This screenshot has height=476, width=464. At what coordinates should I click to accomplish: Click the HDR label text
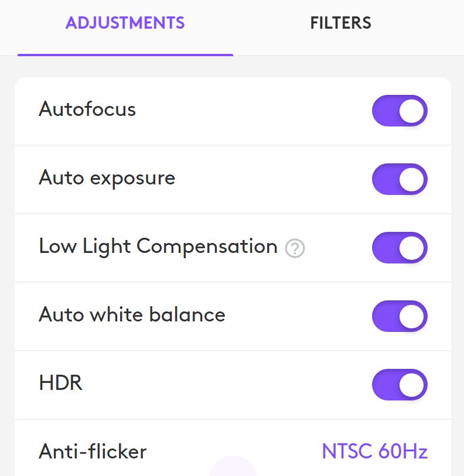61,382
